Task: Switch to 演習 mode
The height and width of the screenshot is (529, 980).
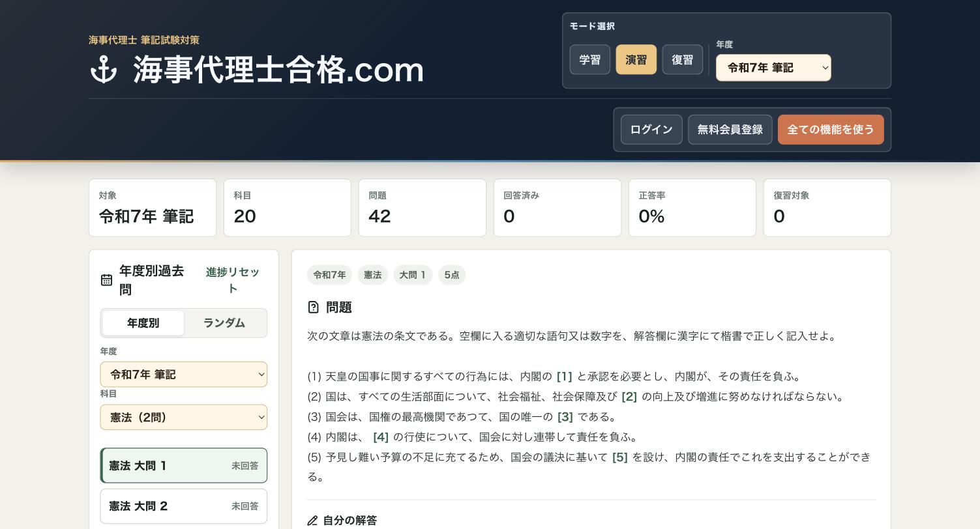Action: (636, 59)
